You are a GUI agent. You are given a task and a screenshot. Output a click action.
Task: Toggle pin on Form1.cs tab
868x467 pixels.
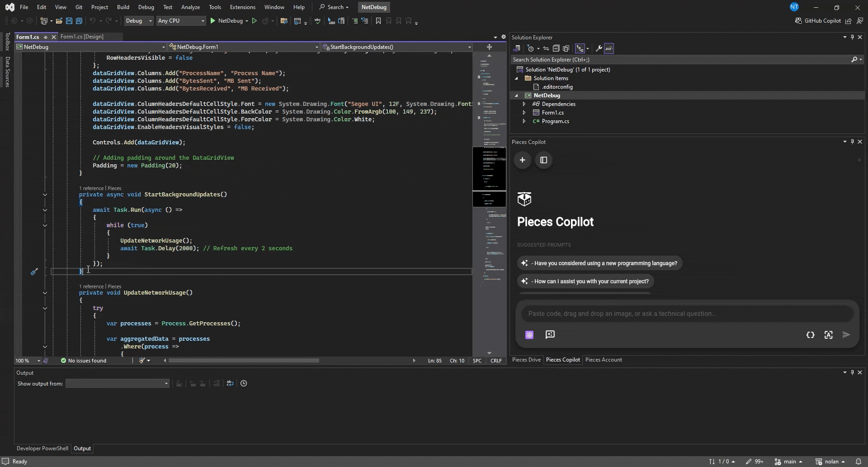(46, 37)
